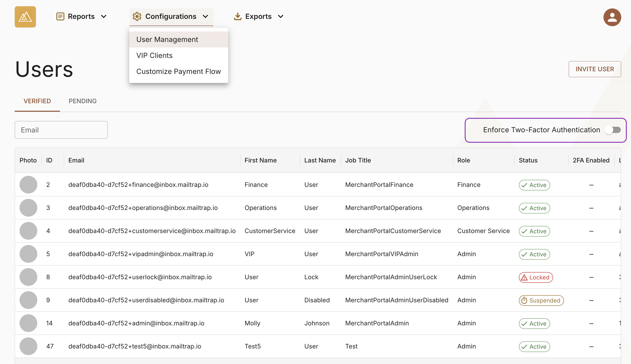
Task: Click the Locked warning triangle icon
Action: click(524, 277)
